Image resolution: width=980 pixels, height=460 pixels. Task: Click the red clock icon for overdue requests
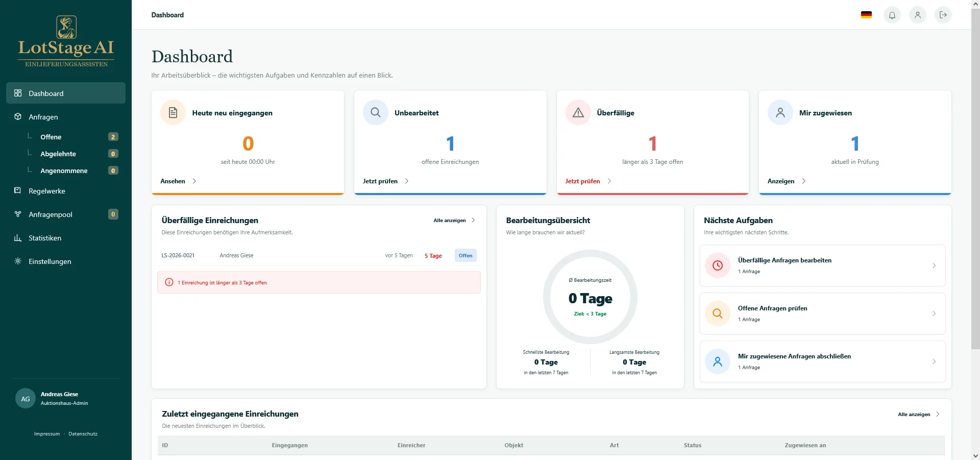tap(718, 265)
